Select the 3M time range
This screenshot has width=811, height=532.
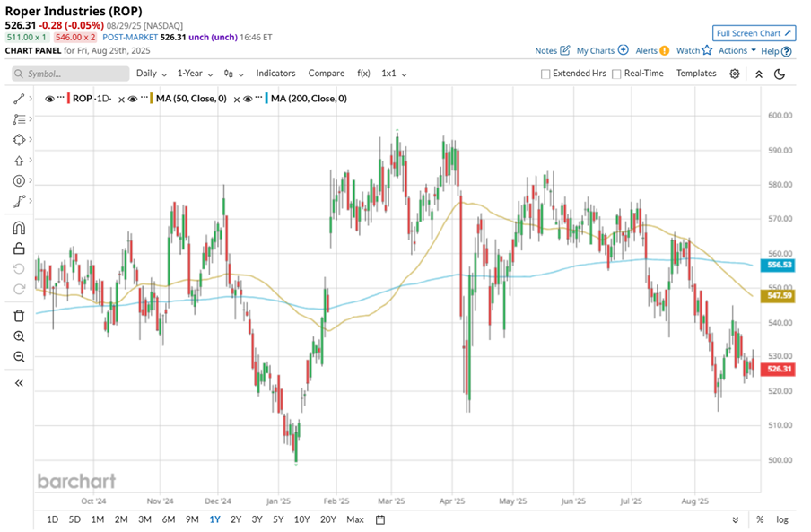(144, 519)
